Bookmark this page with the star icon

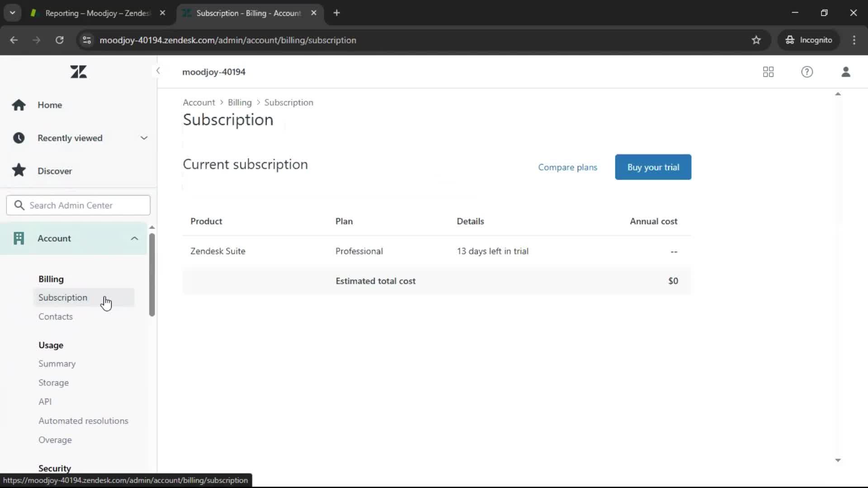(x=756, y=40)
